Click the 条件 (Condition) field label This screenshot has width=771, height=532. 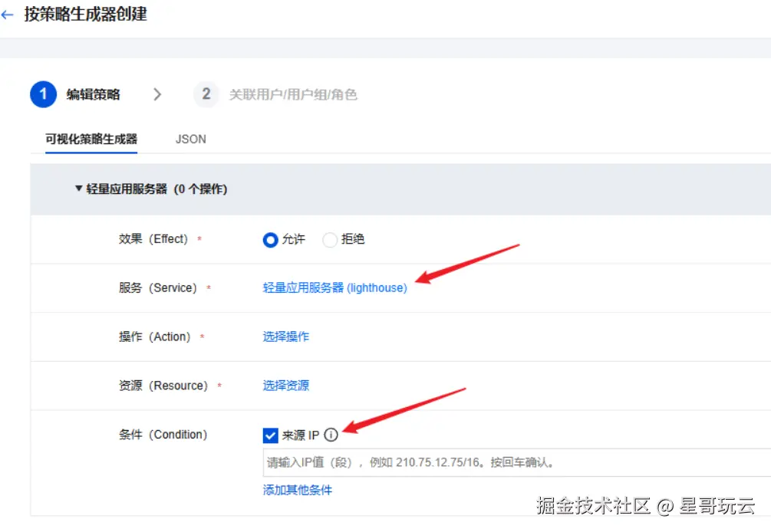(163, 435)
